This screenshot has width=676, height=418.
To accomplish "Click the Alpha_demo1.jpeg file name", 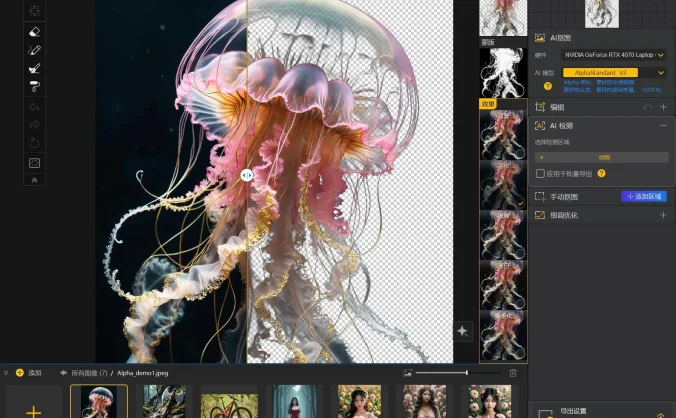I will coord(143,373).
